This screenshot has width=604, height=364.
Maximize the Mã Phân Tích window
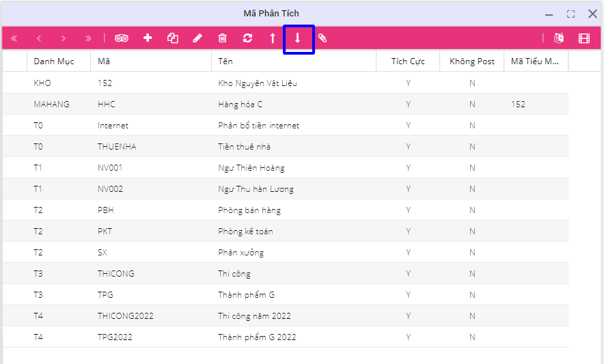click(571, 14)
